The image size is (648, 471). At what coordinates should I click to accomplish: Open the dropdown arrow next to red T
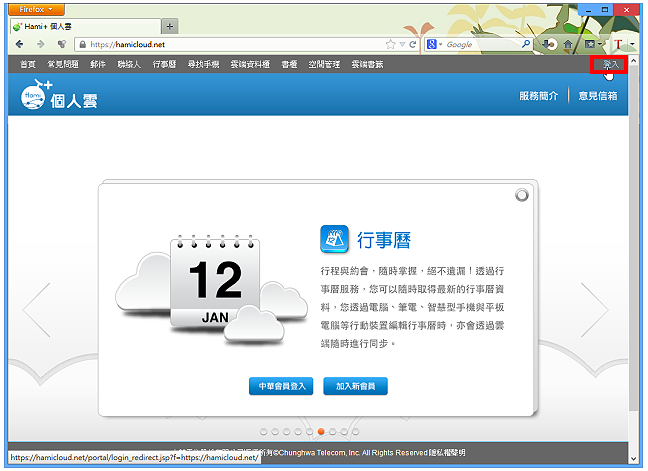[632, 44]
